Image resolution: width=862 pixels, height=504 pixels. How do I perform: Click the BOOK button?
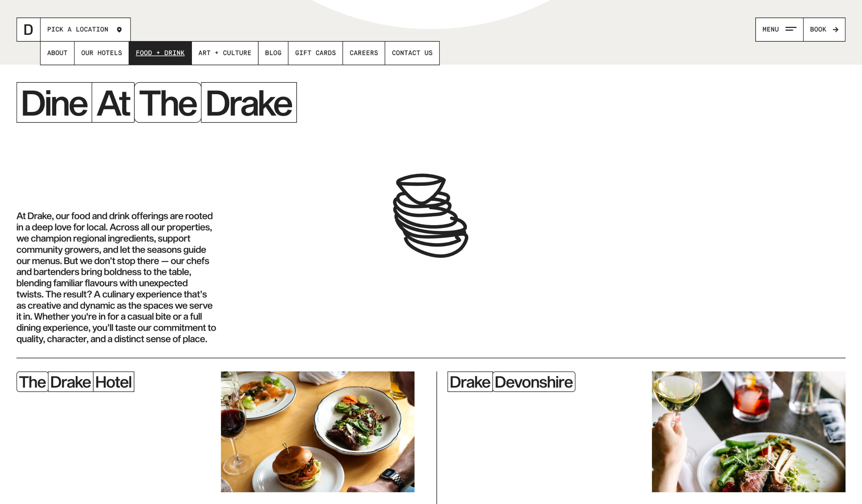(x=824, y=30)
